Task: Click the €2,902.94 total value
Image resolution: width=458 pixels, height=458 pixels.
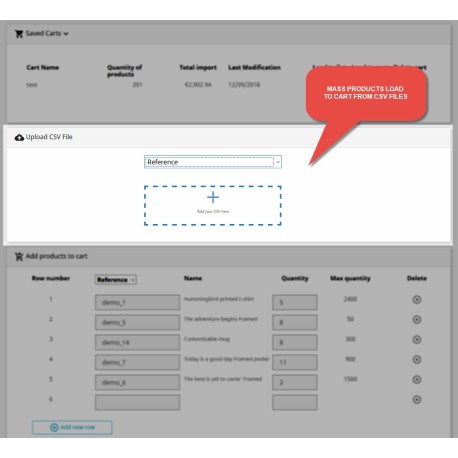Action: click(x=198, y=85)
